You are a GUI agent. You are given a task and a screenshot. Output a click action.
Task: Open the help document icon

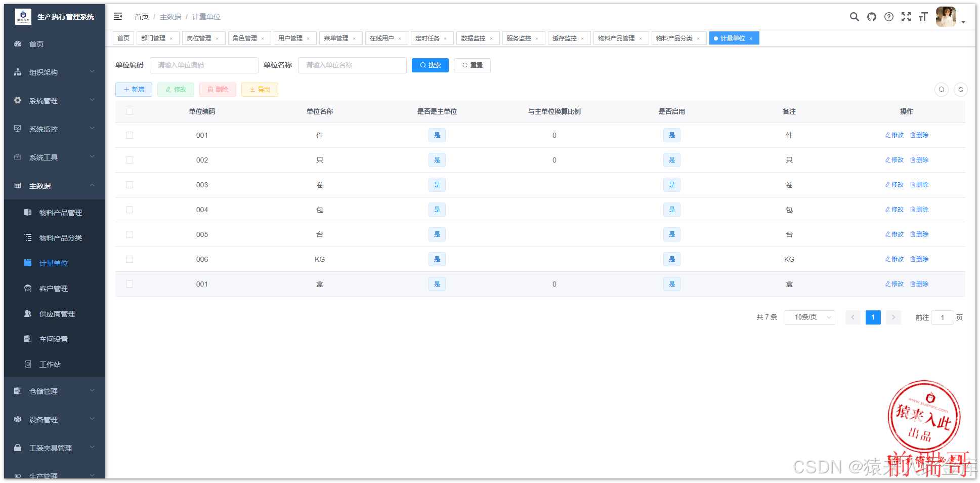coord(888,17)
